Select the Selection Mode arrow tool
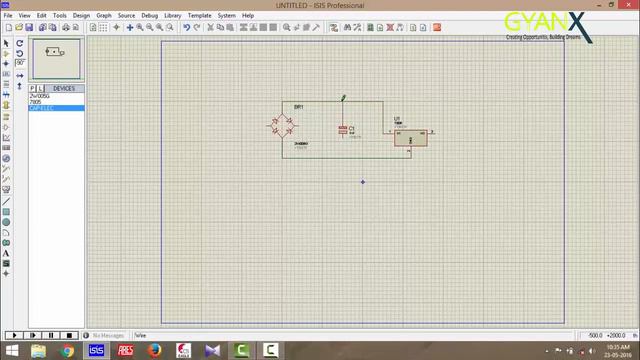640x360 pixels. (6, 43)
